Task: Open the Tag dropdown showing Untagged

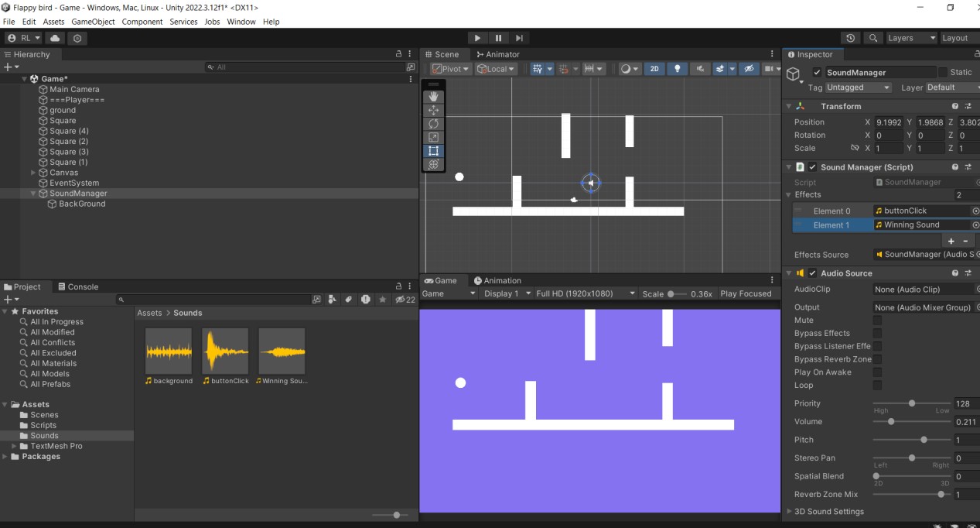Action: tap(859, 87)
